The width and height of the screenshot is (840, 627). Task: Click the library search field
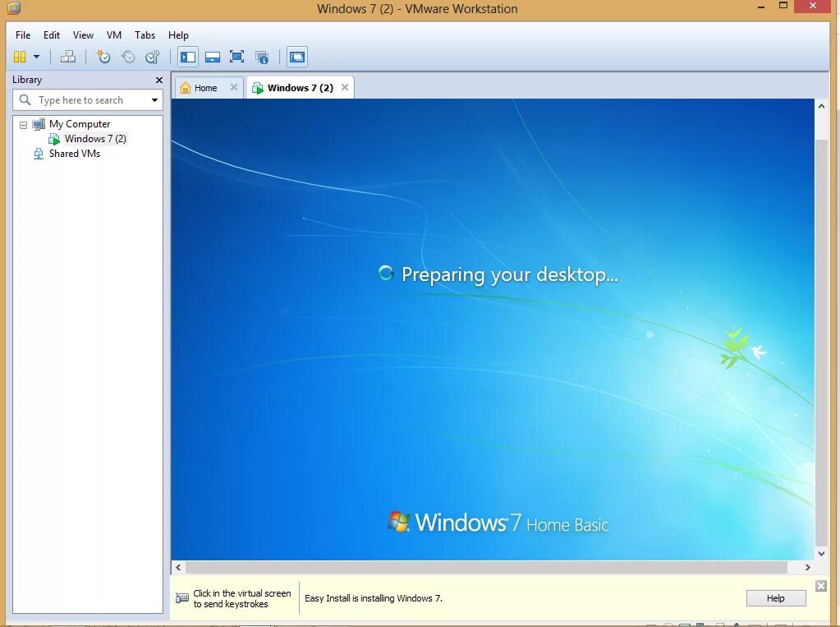point(87,99)
